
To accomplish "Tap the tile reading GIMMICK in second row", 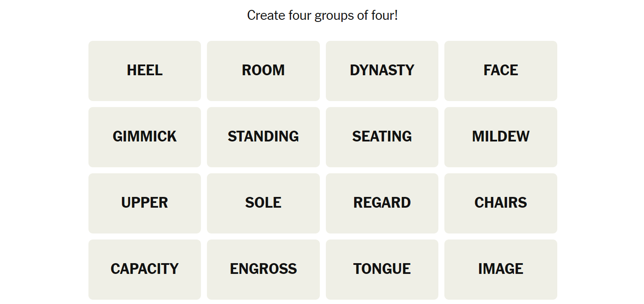I will tap(145, 137).
